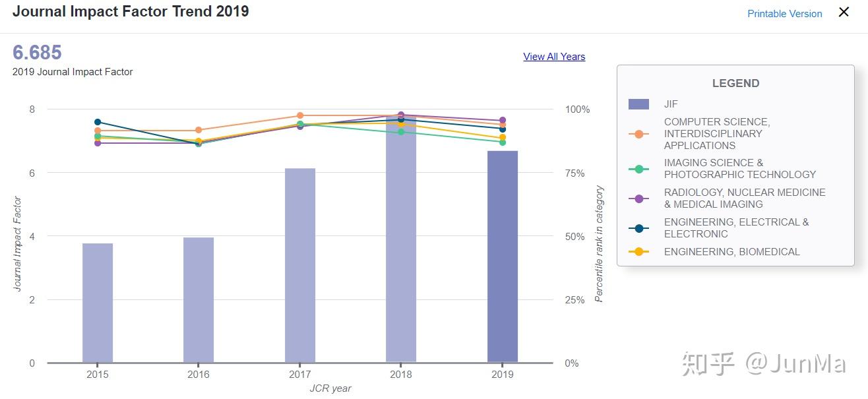The width and height of the screenshot is (868, 399).
Task: Click the 2019 Imaging Science green data point
Action: tap(503, 142)
